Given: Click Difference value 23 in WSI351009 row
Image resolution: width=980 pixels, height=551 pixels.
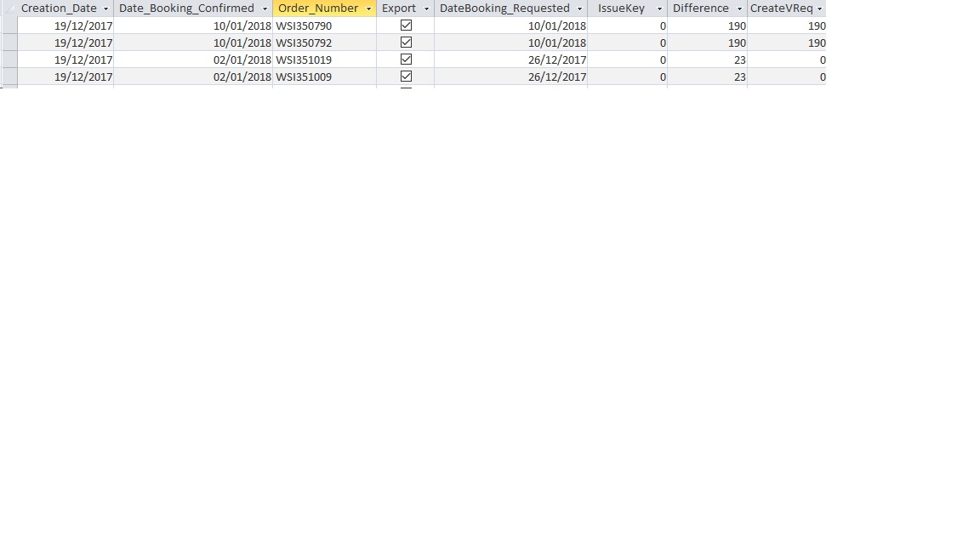Looking at the screenshot, I should point(708,77).
